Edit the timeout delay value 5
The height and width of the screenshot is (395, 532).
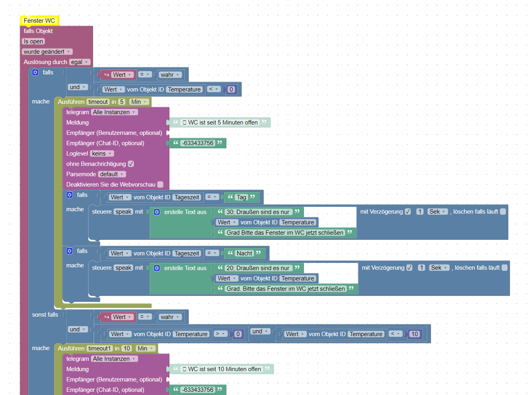[x=122, y=102]
